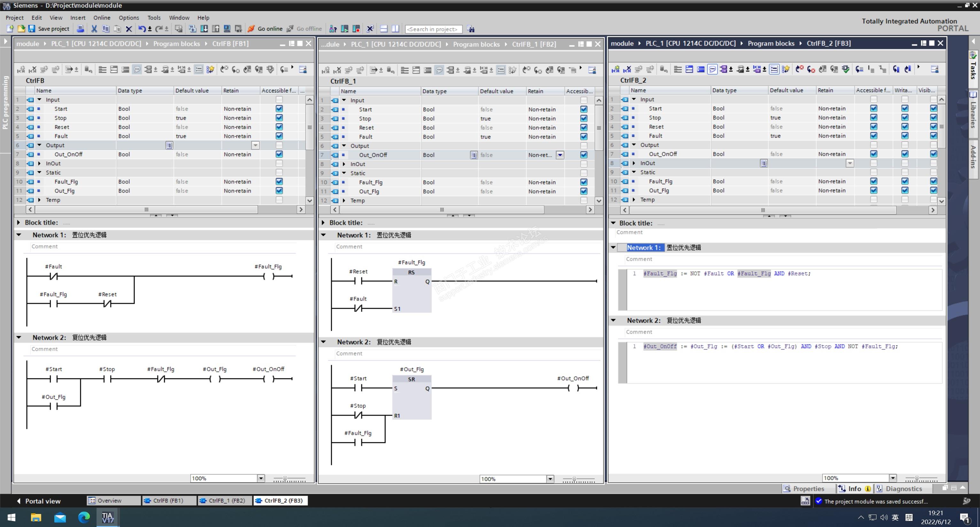Toggle the Writable checkbox for Stop in CtrlFB_2
Viewport: 980px width, 527px height.
click(x=905, y=118)
